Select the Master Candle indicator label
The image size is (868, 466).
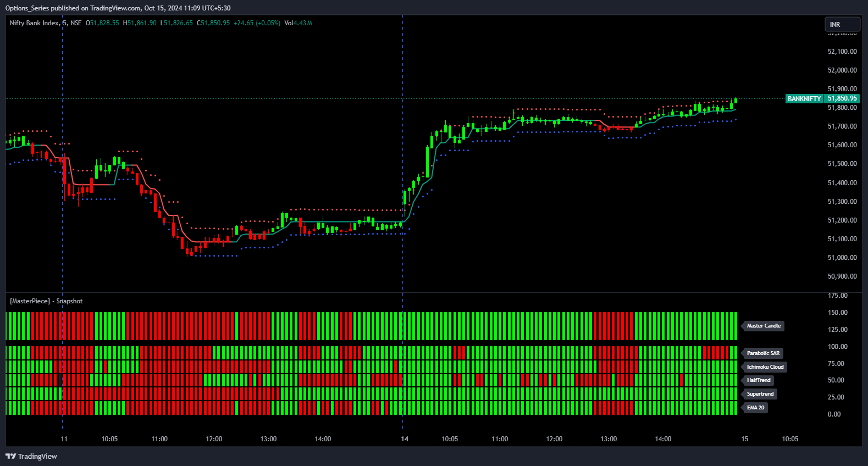point(764,326)
